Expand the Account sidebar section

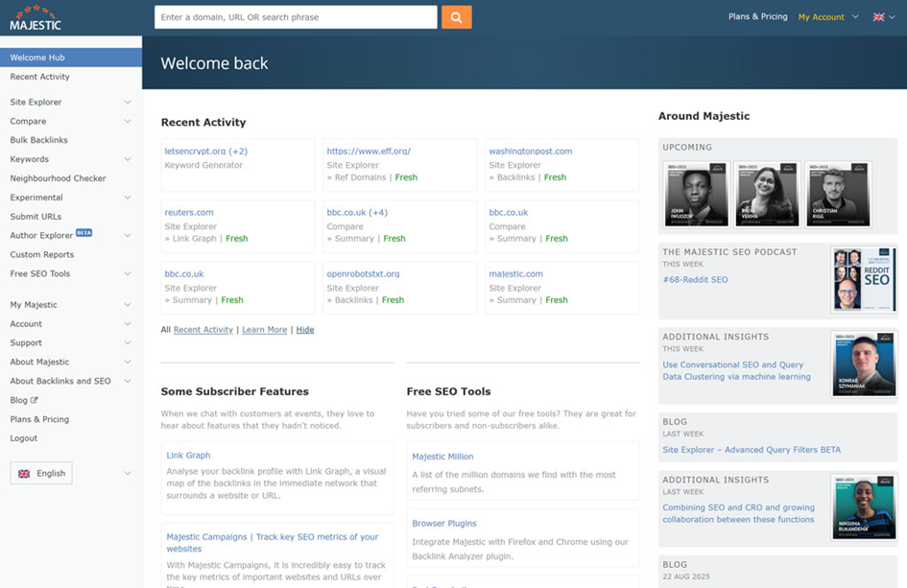pos(128,324)
